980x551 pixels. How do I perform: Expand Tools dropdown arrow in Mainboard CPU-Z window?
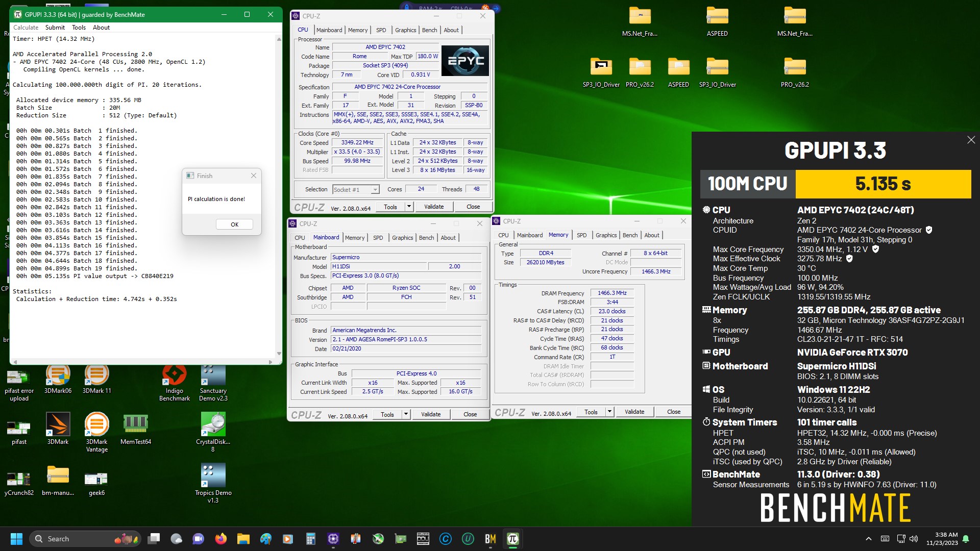point(406,414)
